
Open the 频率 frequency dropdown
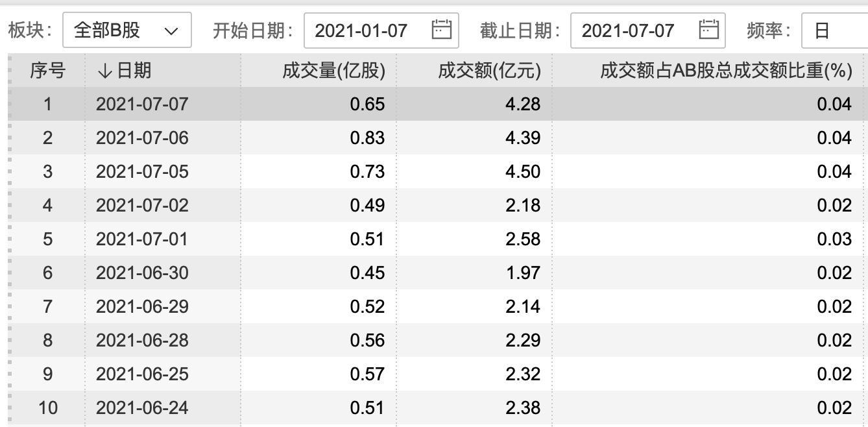tap(834, 30)
